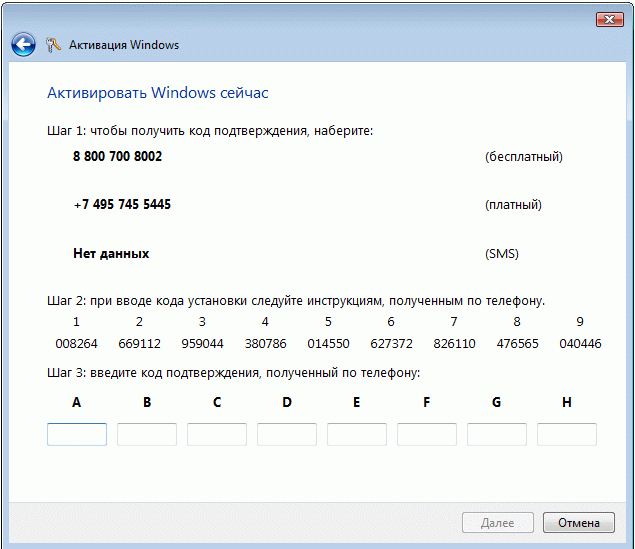The height and width of the screenshot is (549, 635).
Task: Select the confirmation field labeled C
Action: pyautogui.click(x=217, y=434)
